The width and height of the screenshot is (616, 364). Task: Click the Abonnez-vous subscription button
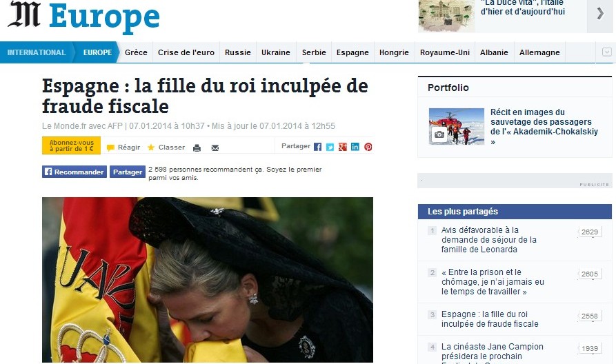72,145
